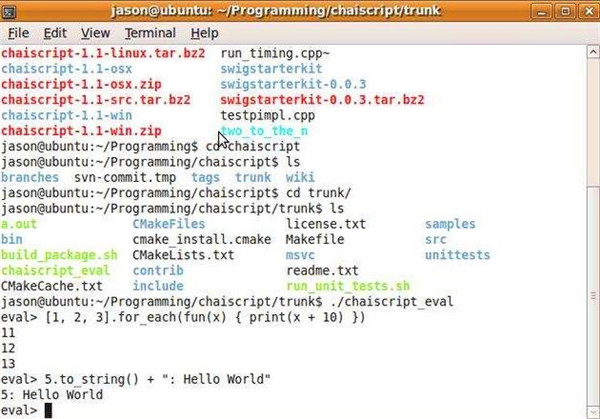This screenshot has width=600, height=419.
Task: Click svn-commit.tmp file name
Action: pos(125,178)
